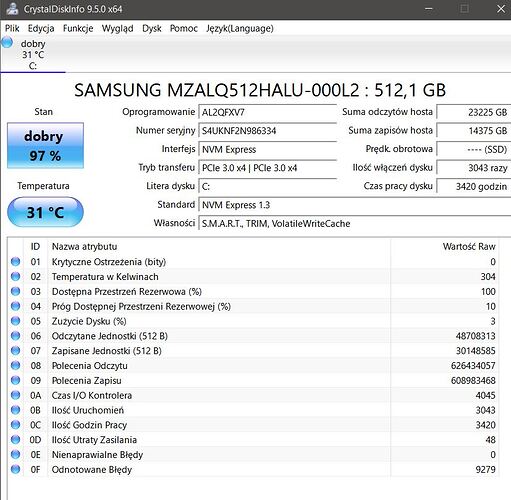Click the host reads value 23225 GB
This screenshot has width=511, height=500.
pos(474,112)
